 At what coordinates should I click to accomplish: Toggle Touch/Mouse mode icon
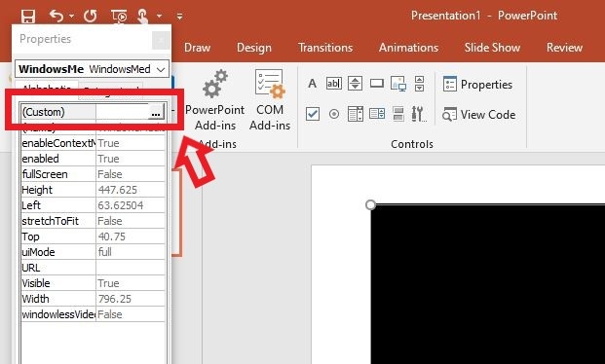pyautogui.click(x=142, y=17)
